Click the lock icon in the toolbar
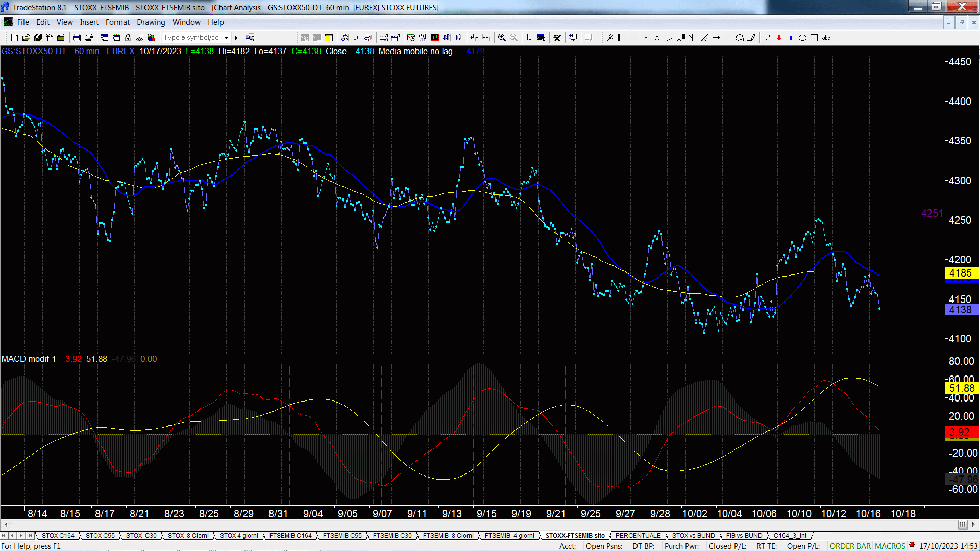The height and width of the screenshot is (551, 980). pyautogui.click(x=128, y=37)
